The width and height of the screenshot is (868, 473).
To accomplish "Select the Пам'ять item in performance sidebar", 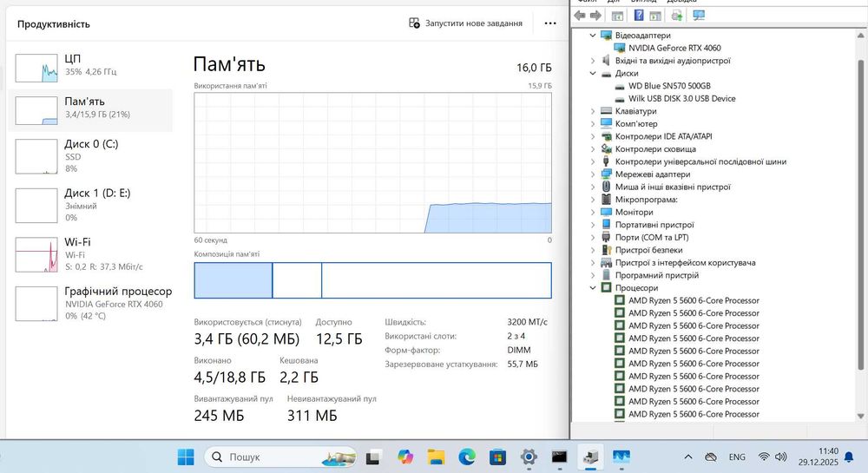I will (x=91, y=110).
